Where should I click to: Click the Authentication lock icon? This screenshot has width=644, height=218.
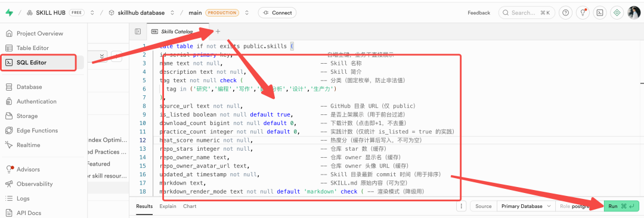click(x=9, y=101)
